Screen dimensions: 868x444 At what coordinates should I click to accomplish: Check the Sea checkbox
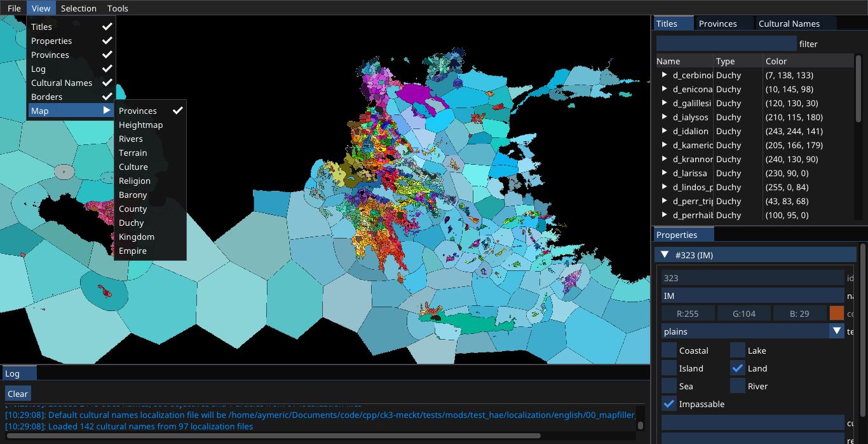(668, 386)
